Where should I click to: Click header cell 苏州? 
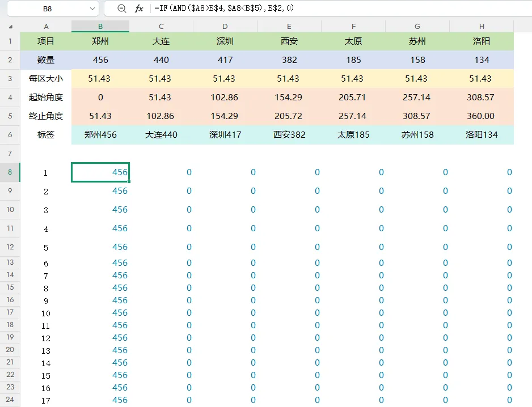tap(417, 41)
